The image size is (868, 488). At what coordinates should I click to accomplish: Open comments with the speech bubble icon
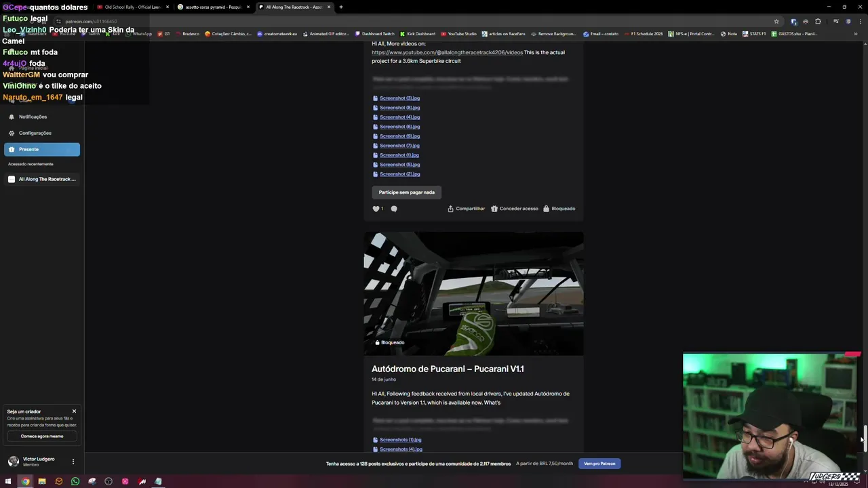(394, 209)
